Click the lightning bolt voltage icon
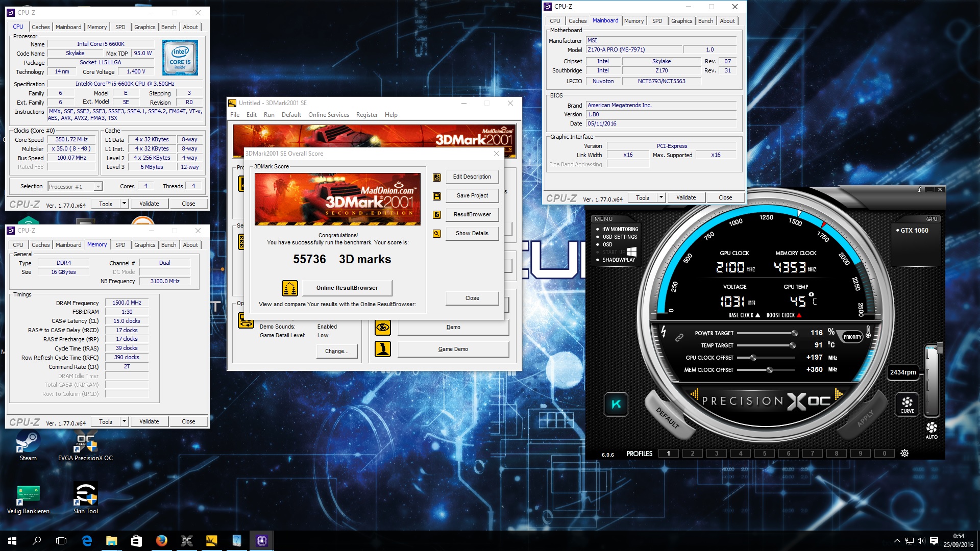 (x=664, y=331)
